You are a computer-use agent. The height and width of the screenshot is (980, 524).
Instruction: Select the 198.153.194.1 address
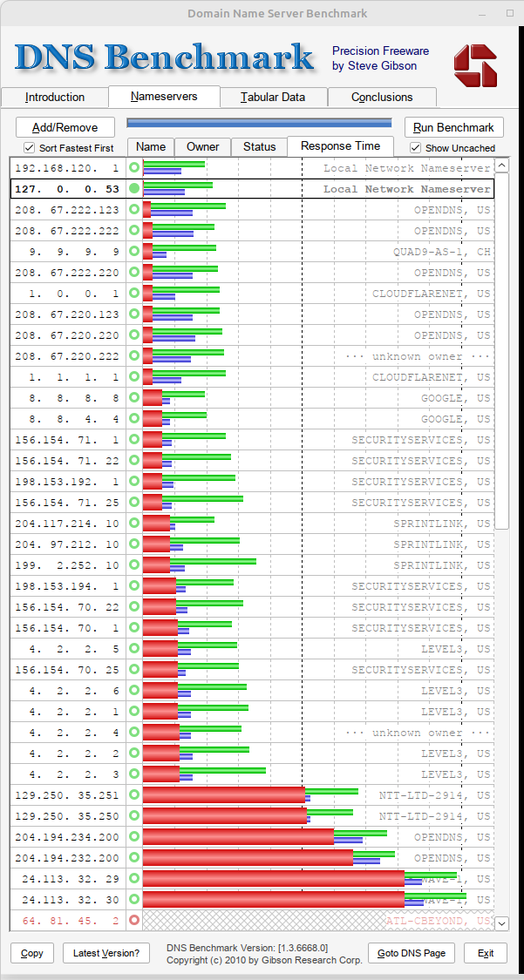coord(67,586)
